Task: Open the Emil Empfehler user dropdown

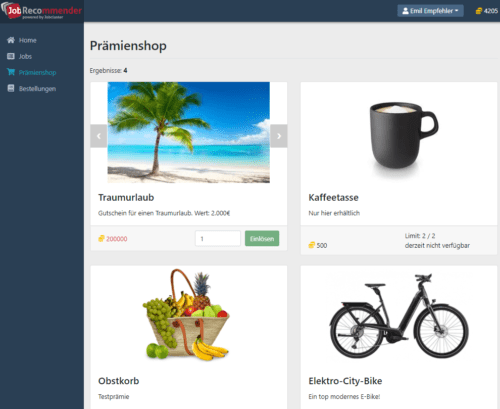Action: pyautogui.click(x=430, y=11)
